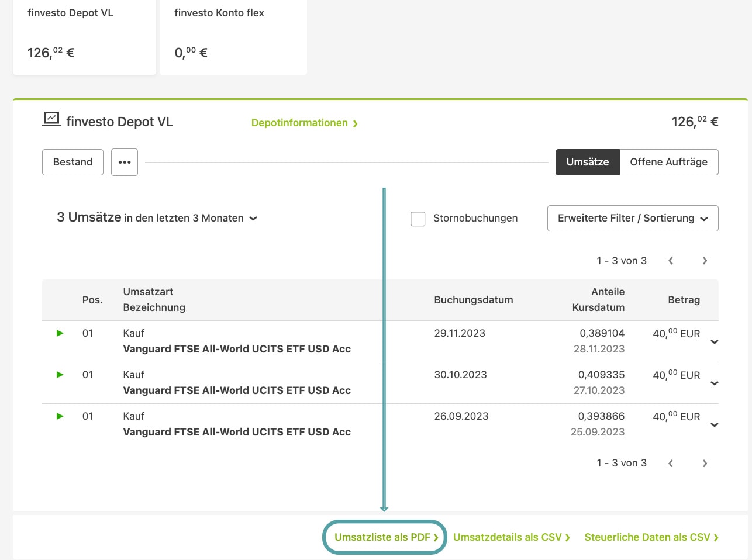Click the booking date 29.11.2023

click(460, 333)
